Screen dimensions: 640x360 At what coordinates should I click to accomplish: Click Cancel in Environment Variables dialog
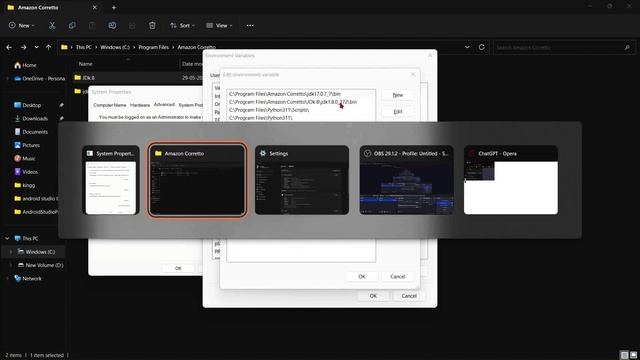(x=409, y=296)
